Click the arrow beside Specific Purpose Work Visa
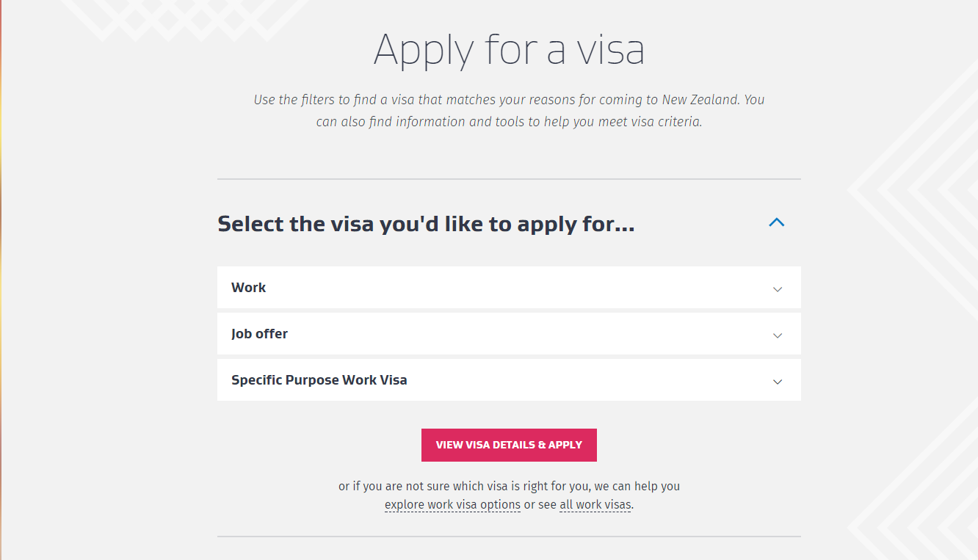 click(778, 382)
